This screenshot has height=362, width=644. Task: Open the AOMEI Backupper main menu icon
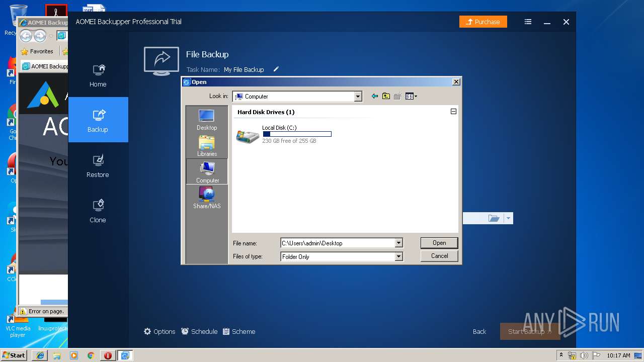(x=528, y=22)
